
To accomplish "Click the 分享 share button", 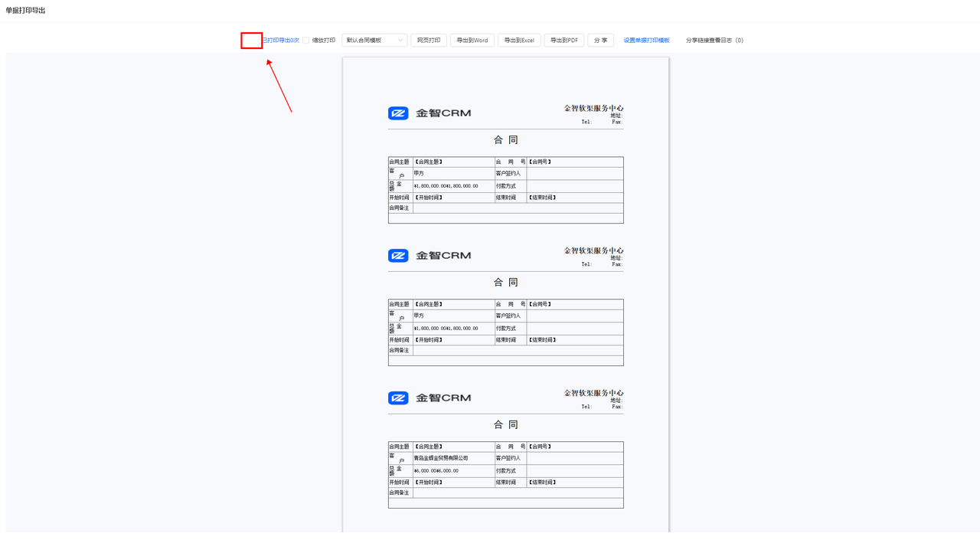I will pos(601,41).
